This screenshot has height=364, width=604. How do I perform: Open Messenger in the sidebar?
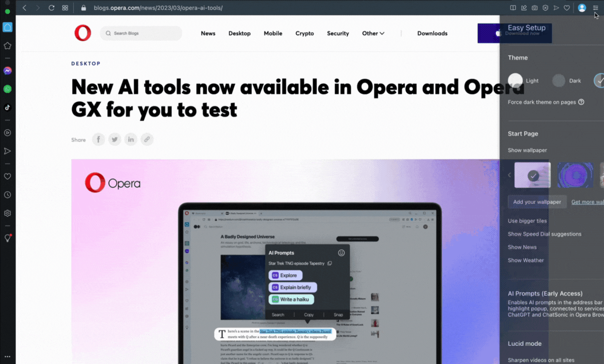click(7, 71)
